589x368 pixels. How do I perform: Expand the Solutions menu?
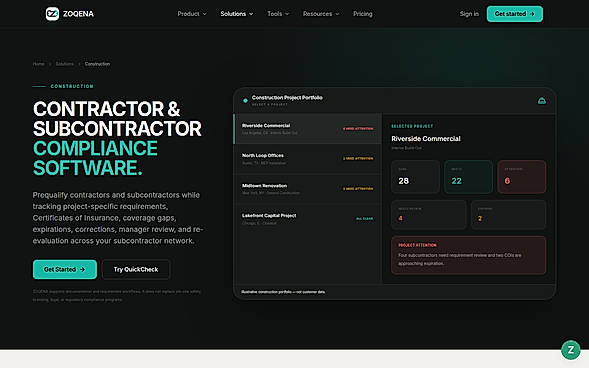coord(237,14)
